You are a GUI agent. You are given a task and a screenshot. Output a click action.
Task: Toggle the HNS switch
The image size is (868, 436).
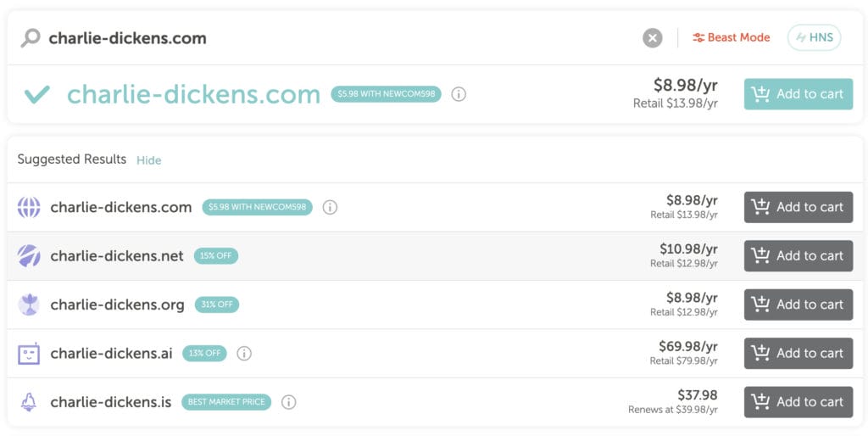pyautogui.click(x=814, y=37)
